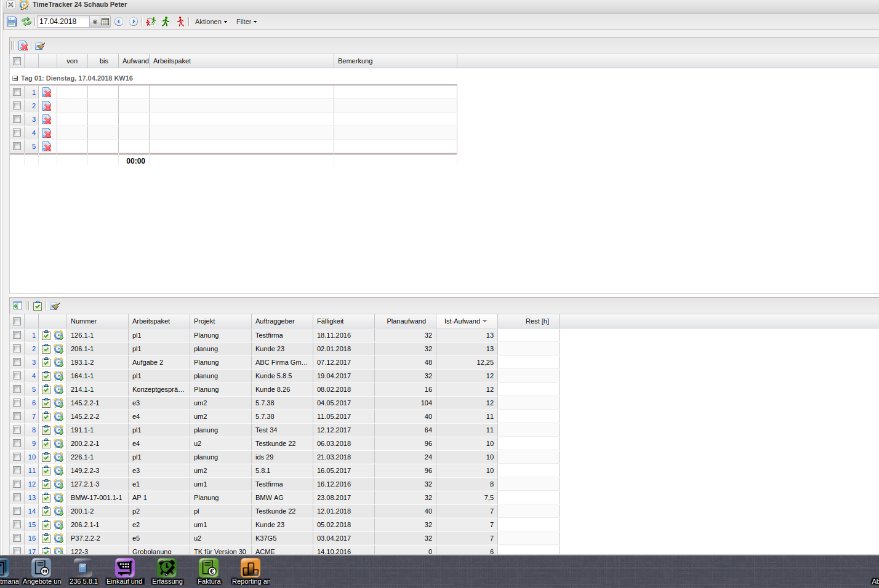Screen dimensions: 879x588
Task: Click clipboard check icon for row 193.1-2
Action: [46, 362]
